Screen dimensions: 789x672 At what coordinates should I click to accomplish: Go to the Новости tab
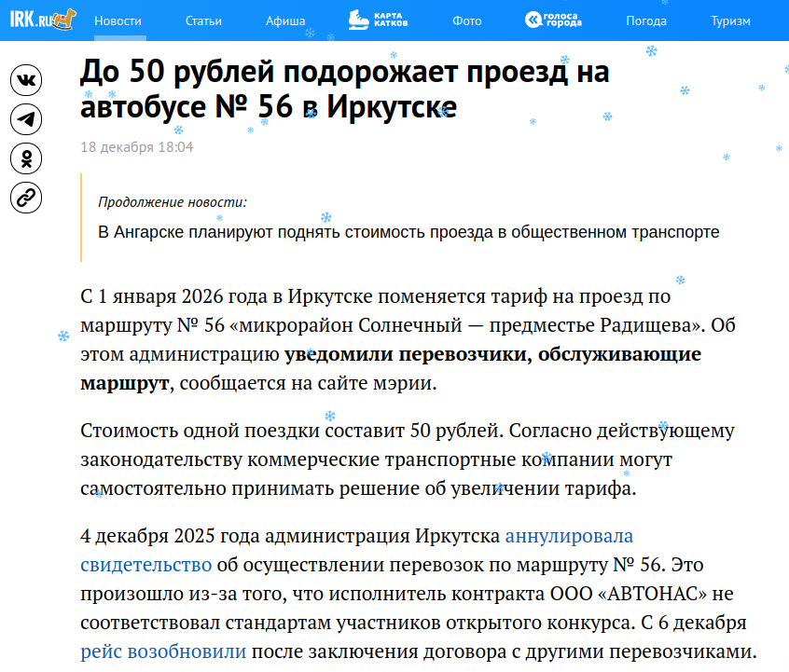(x=118, y=21)
